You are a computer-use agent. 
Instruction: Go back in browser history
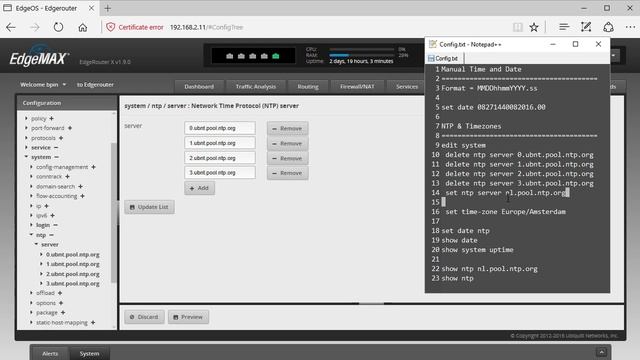[x=11, y=27]
